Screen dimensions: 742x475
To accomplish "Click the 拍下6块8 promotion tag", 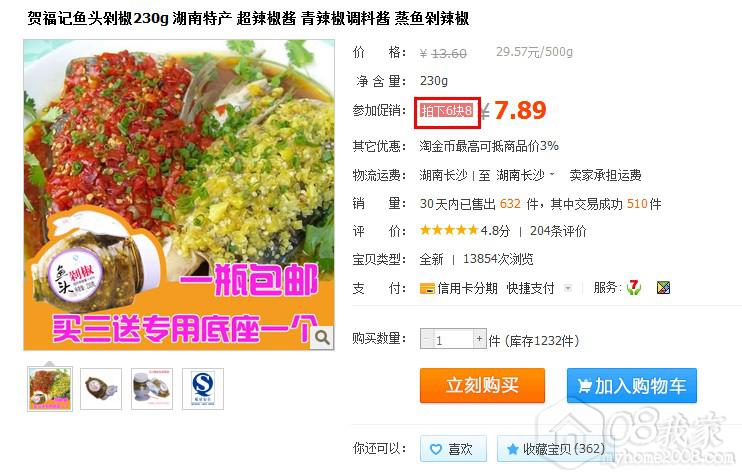I will 447,111.
